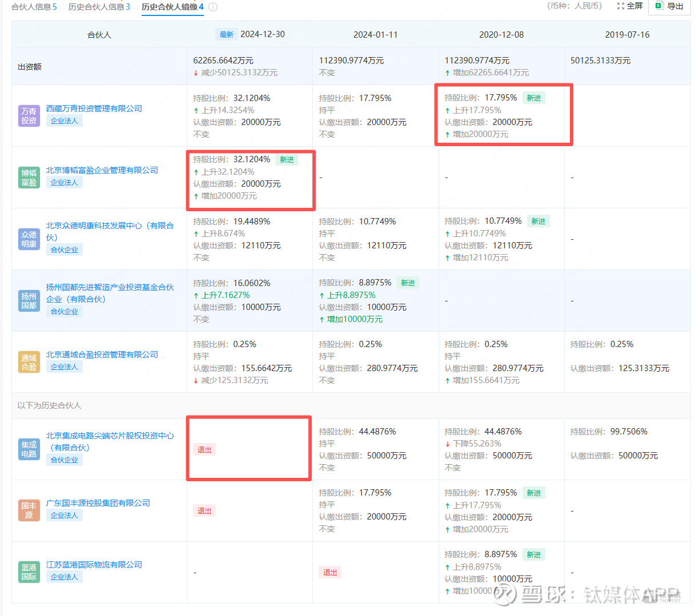Viewport: 699px width, 616px height.
Task: Click 退出 badge in 国丰源 row
Action: point(204,511)
